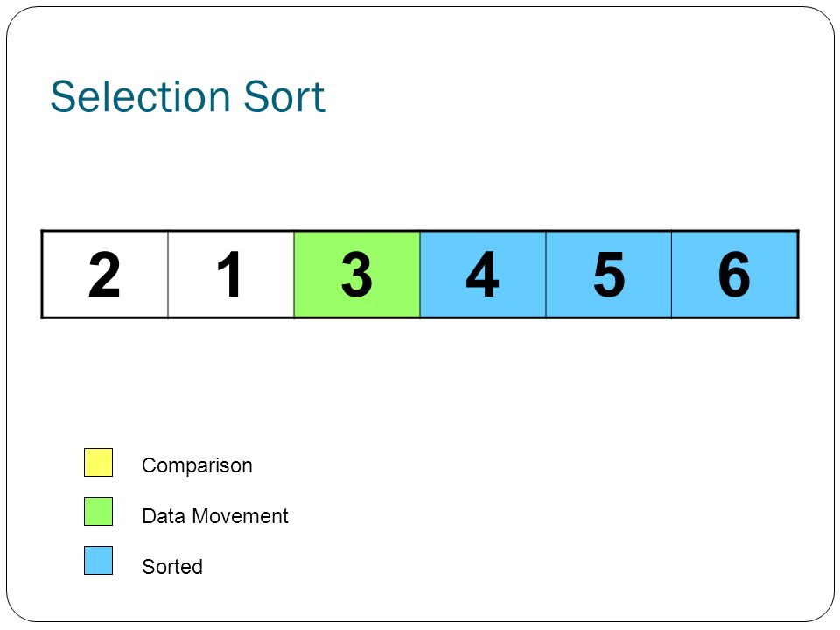Click the yellow Comparison legend swatch

coord(99,462)
